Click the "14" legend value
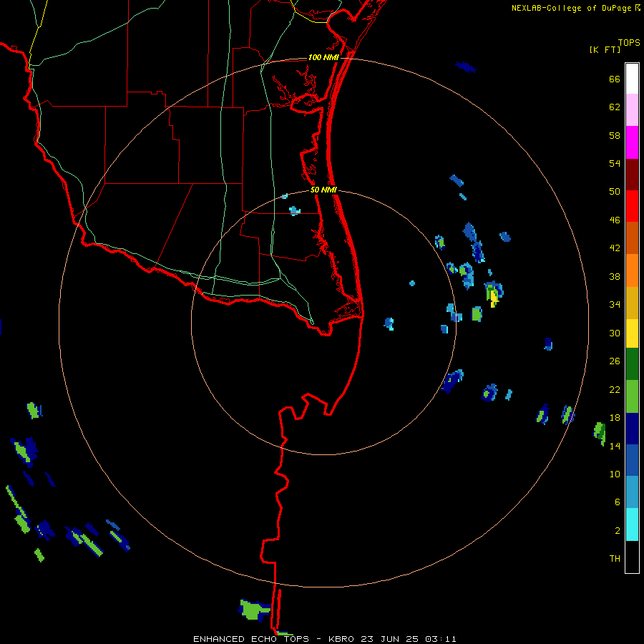The height and width of the screenshot is (644, 644). 615,446
